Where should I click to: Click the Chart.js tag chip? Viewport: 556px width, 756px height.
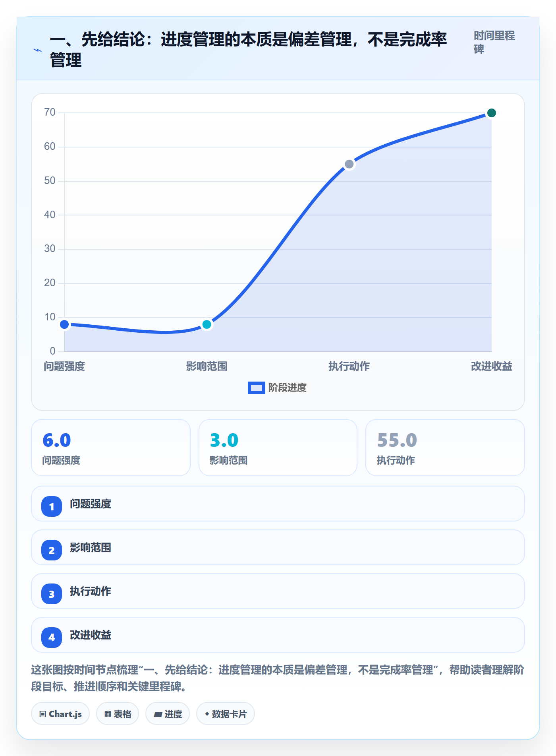click(60, 714)
